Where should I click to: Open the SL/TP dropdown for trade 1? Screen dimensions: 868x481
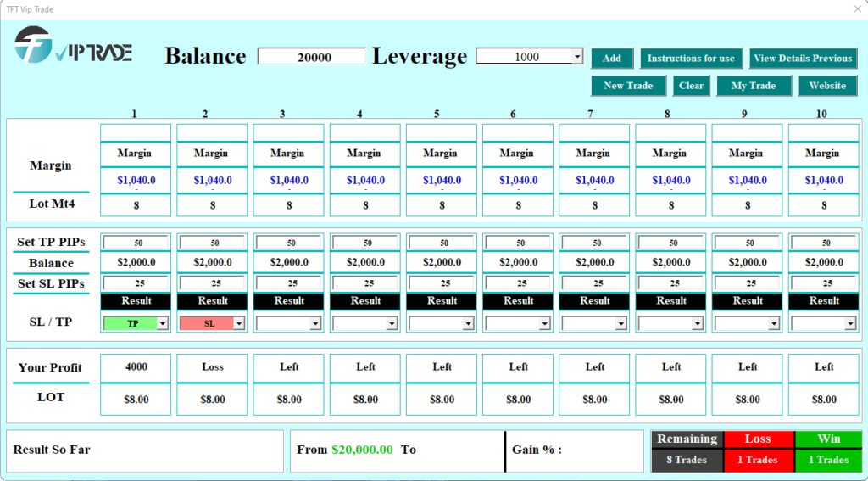tap(163, 323)
